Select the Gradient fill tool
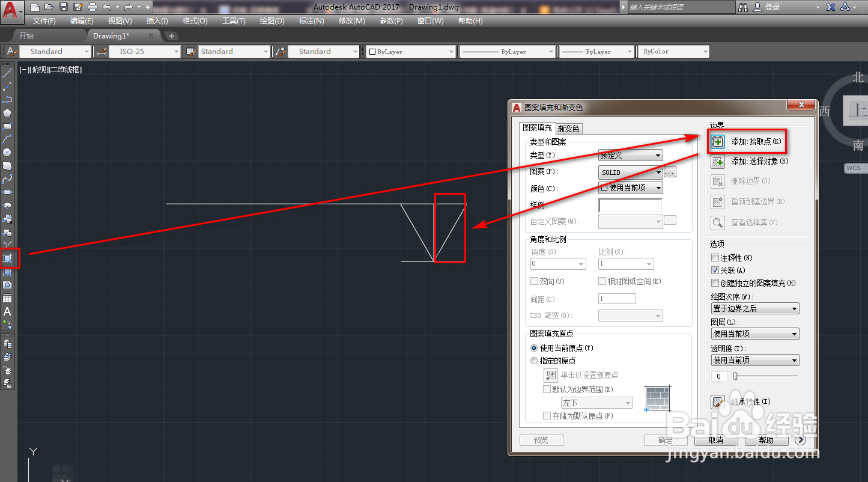 (8, 272)
